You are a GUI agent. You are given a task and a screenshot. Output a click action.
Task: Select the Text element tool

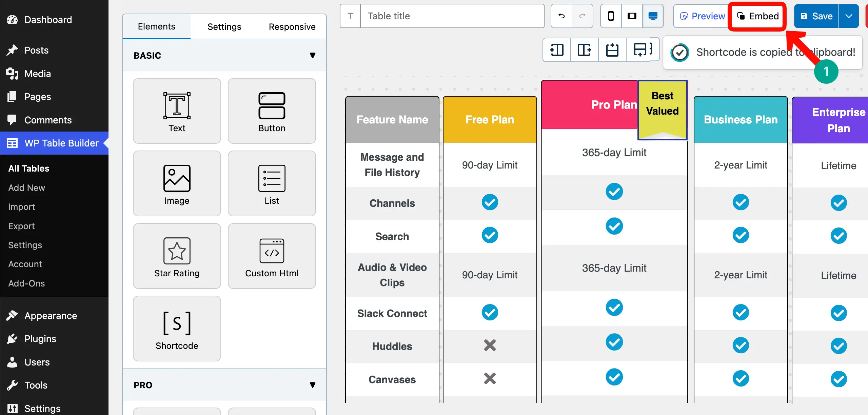point(177,111)
